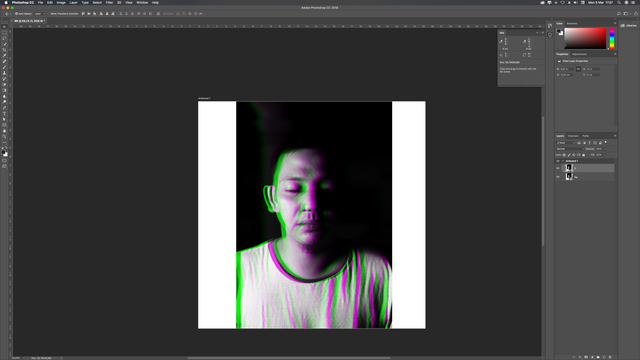Select the Gradient tool
The height and width of the screenshot is (360, 640).
[4, 91]
